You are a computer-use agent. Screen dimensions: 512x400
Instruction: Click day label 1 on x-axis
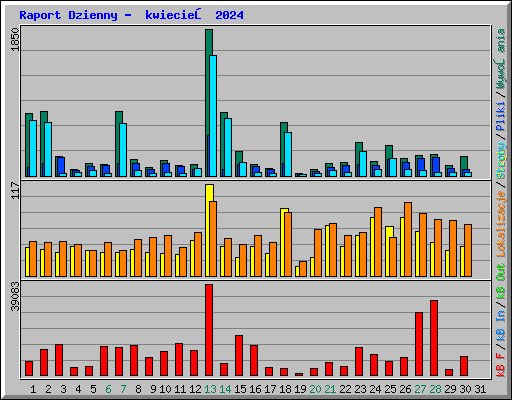coord(33,389)
